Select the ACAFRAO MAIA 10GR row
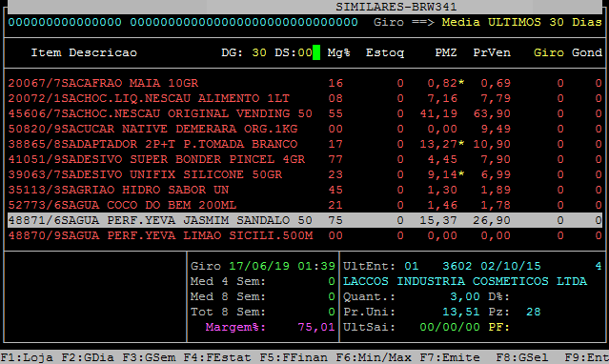The image size is (609, 364). tap(305, 83)
